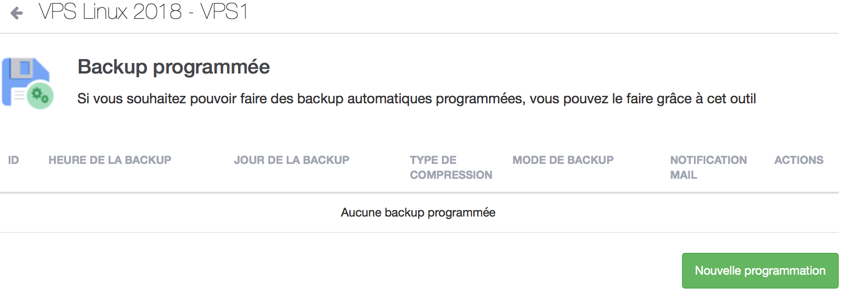Click the automatic backup description text
868x300 pixels.
point(417,99)
